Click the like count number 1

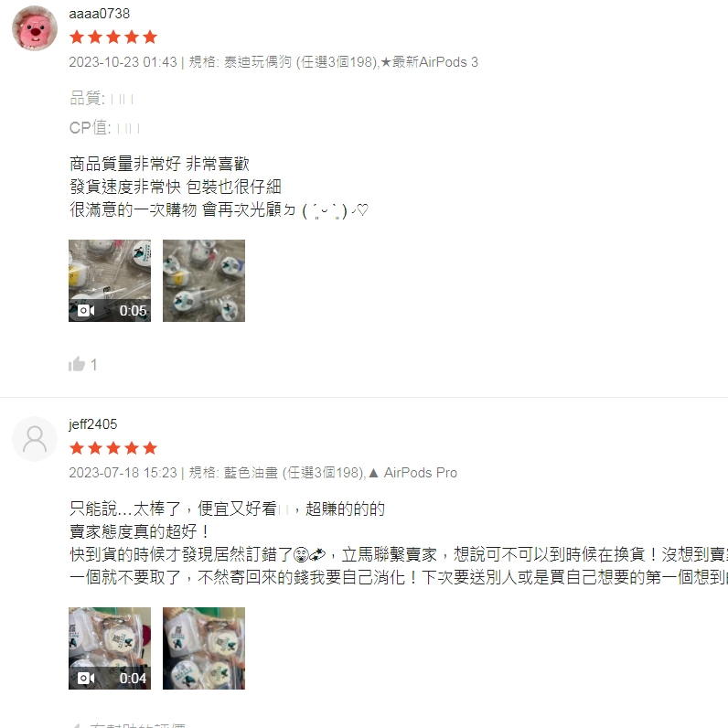[x=94, y=365]
